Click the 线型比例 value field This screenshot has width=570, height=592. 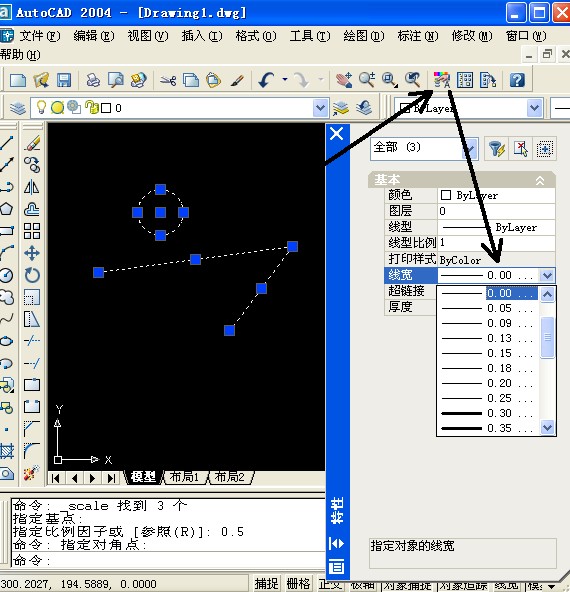click(496, 243)
